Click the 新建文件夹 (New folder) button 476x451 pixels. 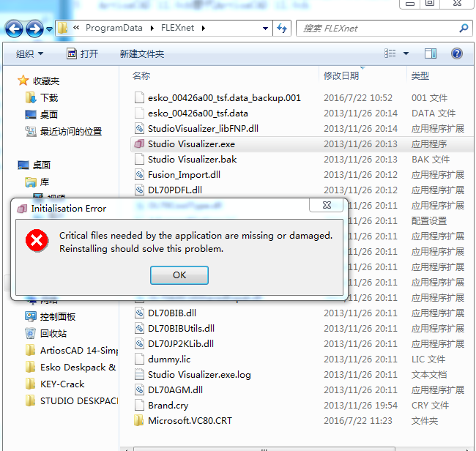click(142, 54)
